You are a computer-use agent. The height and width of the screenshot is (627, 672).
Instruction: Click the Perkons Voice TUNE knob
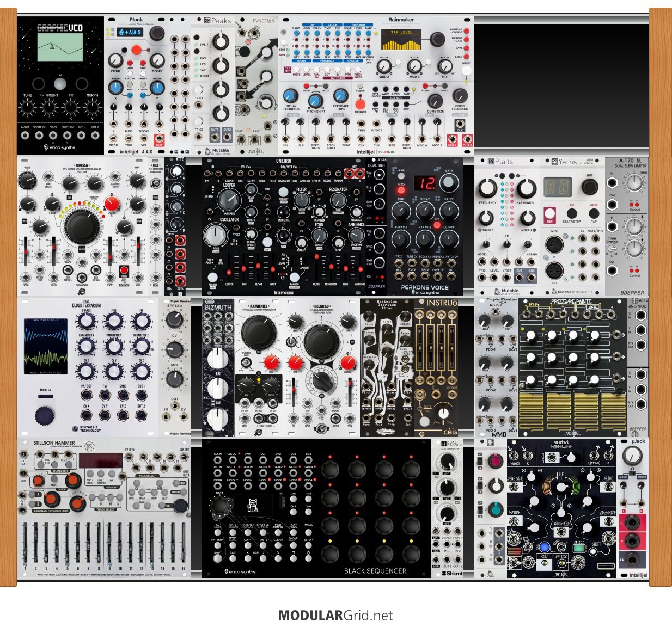click(x=400, y=212)
